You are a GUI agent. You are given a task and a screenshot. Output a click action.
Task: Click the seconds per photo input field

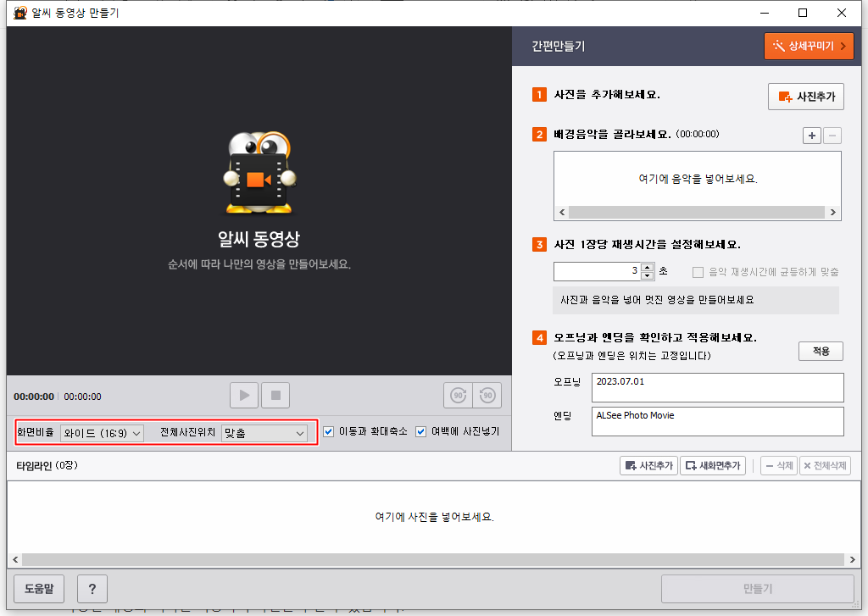tap(597, 271)
